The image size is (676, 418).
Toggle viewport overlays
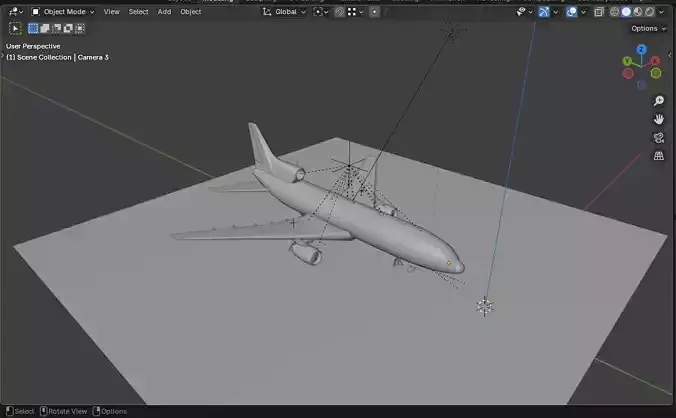[572, 12]
